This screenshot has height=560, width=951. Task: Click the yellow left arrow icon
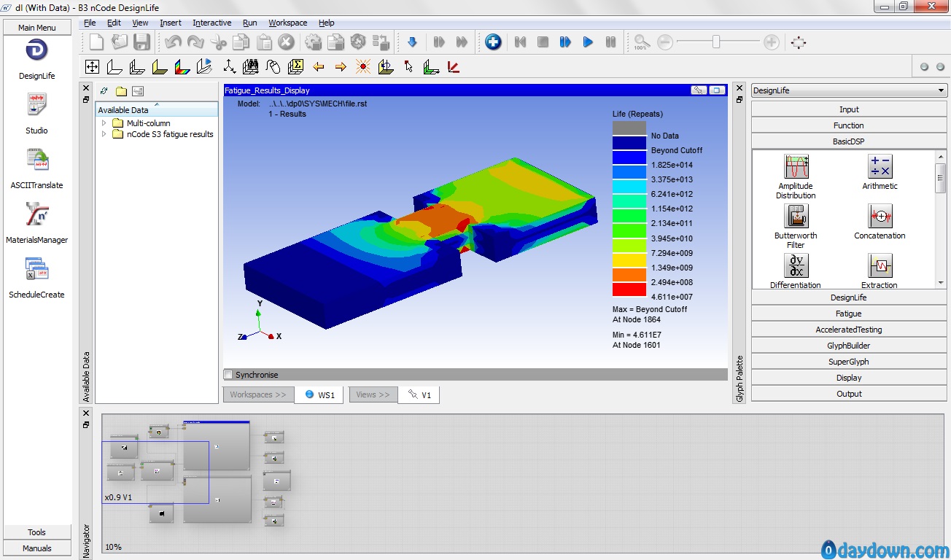[319, 67]
